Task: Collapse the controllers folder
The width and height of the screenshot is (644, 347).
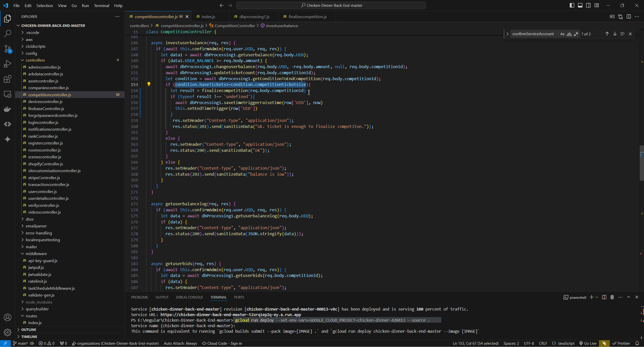Action: point(35,60)
